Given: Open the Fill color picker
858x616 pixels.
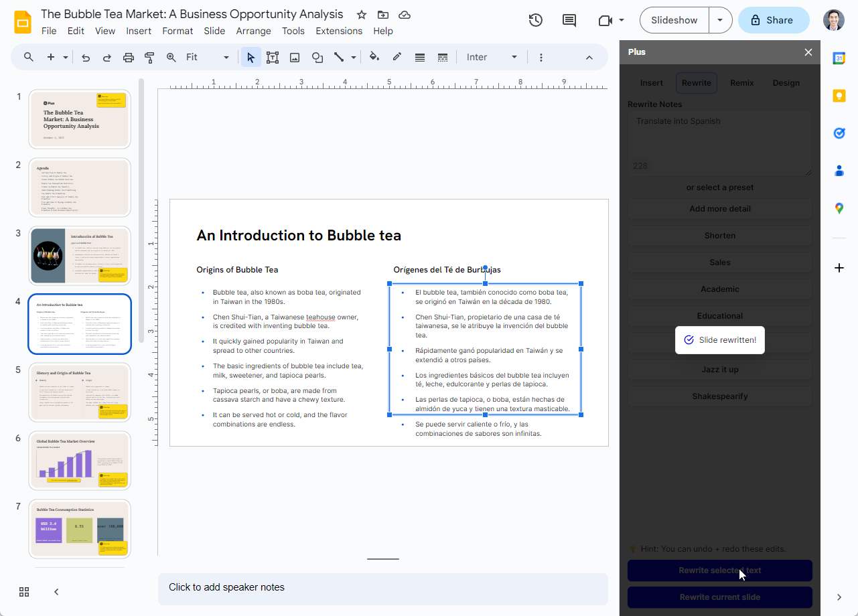Looking at the screenshot, I should click(374, 57).
